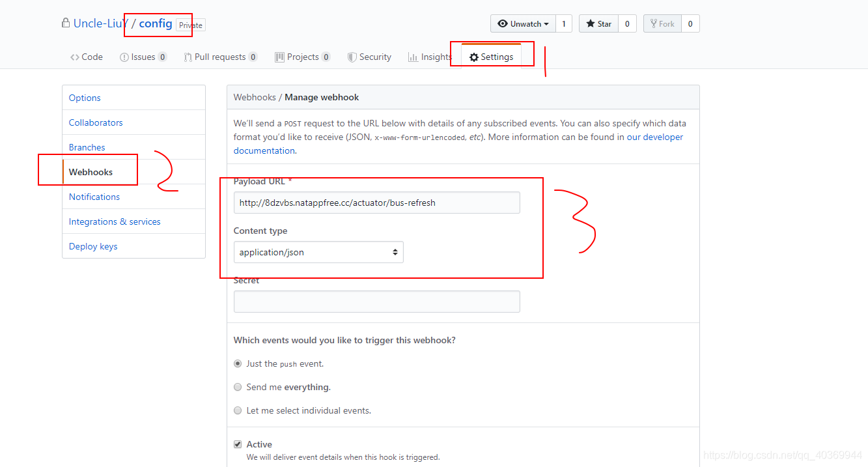
Task: Choose the Send me everything option
Action: [238, 387]
